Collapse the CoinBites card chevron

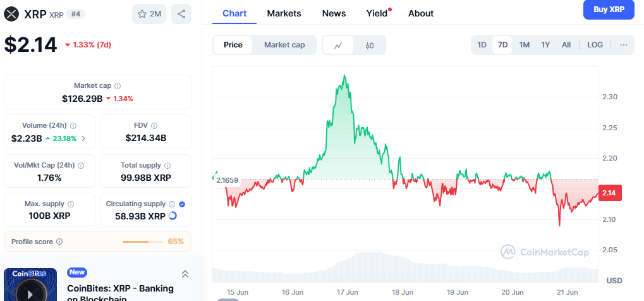pos(185,274)
